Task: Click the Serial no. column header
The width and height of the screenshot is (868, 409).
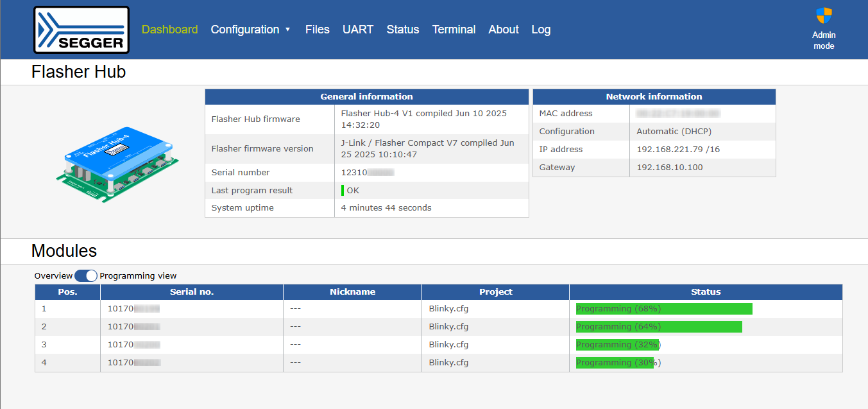Action: coord(192,292)
